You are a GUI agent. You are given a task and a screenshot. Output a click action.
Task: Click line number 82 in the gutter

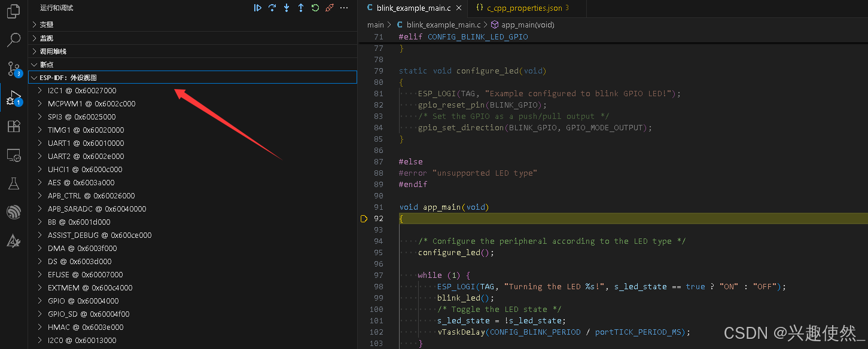pos(378,105)
